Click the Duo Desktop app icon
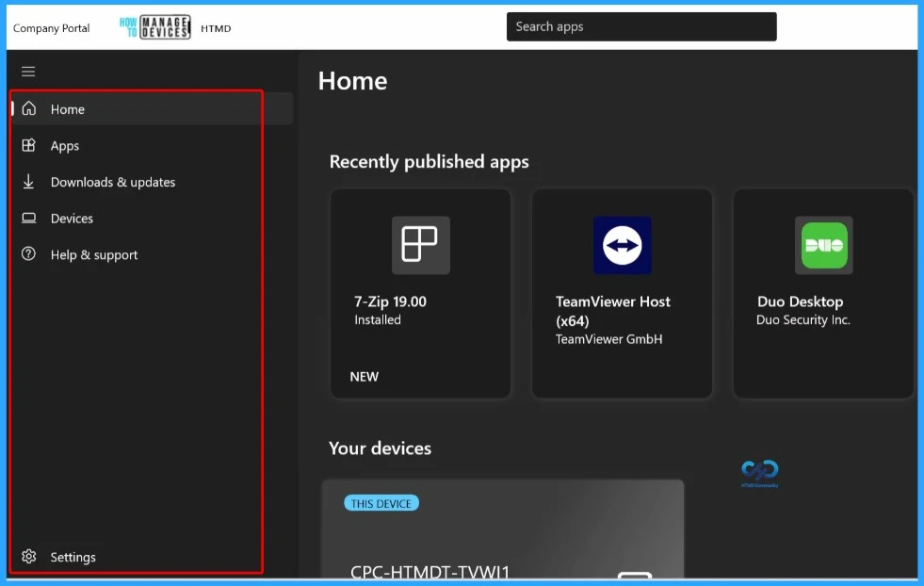 (824, 245)
